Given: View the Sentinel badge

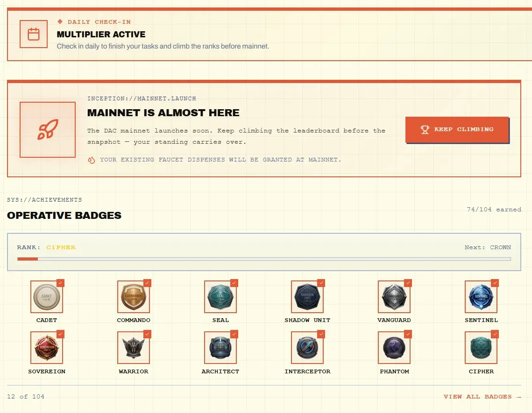Looking at the screenshot, I should (x=481, y=297).
